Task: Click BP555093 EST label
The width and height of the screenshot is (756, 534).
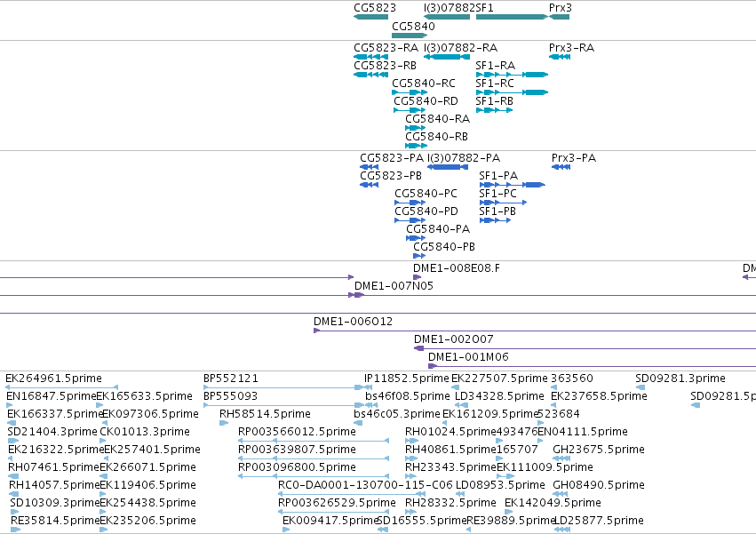Action: pos(230,396)
